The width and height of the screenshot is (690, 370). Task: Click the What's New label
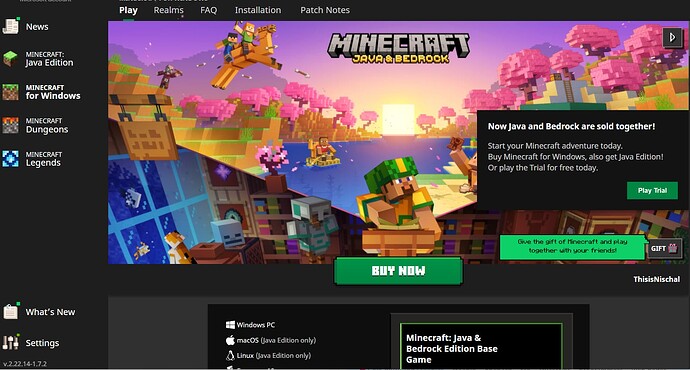[x=50, y=312]
